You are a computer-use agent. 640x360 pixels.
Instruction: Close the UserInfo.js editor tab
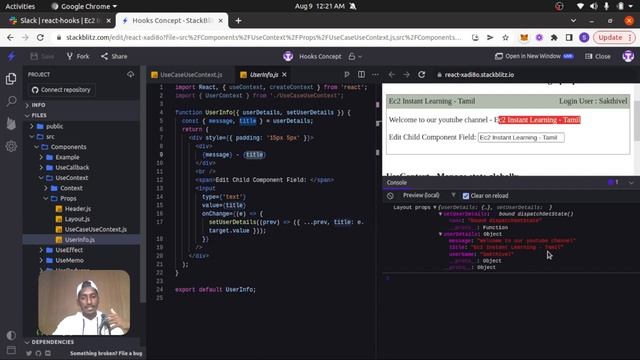pos(284,75)
